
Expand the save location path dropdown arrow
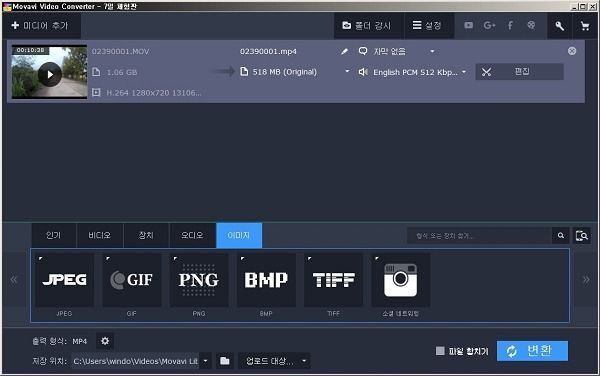coord(205,361)
